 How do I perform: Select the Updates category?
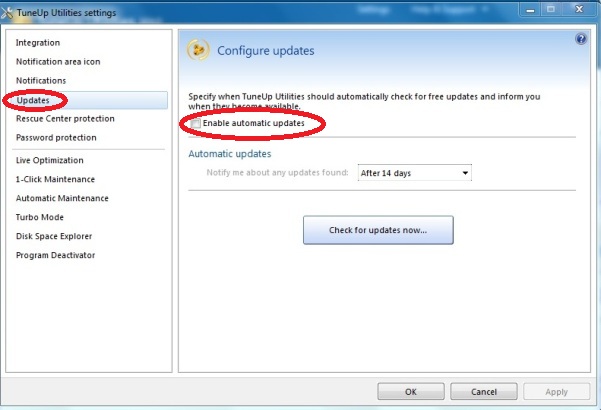tap(88, 100)
